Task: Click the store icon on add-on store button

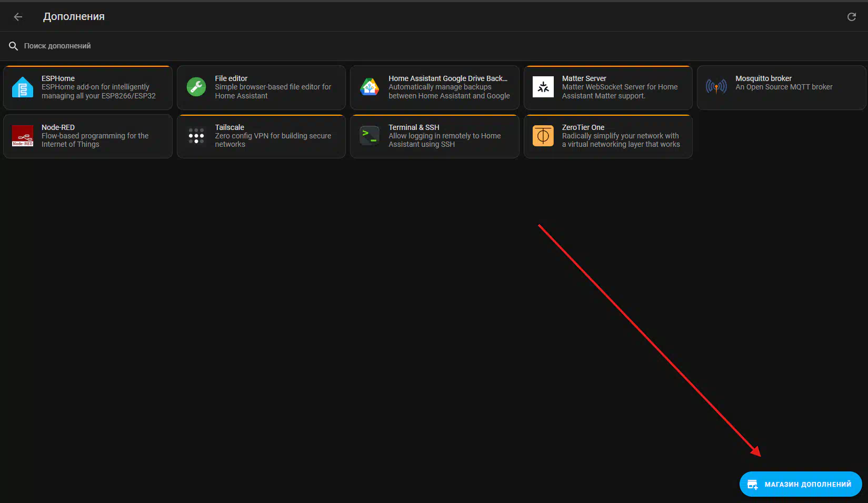Action: click(753, 484)
